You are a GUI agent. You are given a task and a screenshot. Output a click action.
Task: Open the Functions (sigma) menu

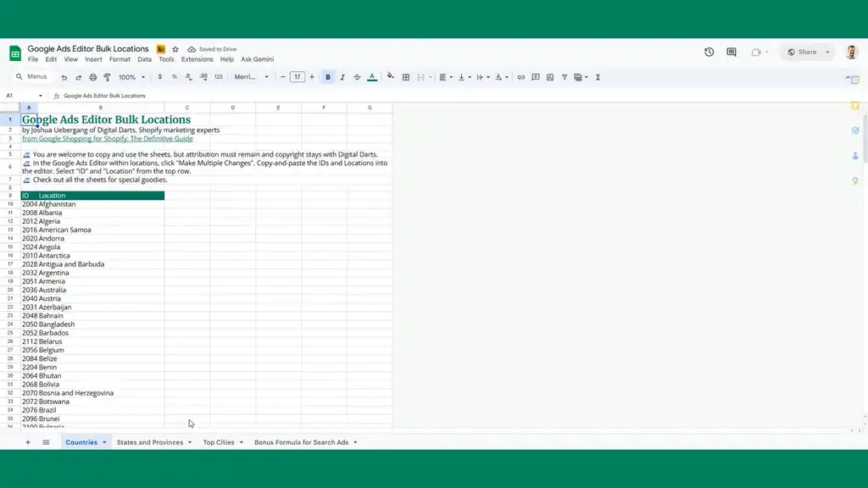(x=598, y=77)
